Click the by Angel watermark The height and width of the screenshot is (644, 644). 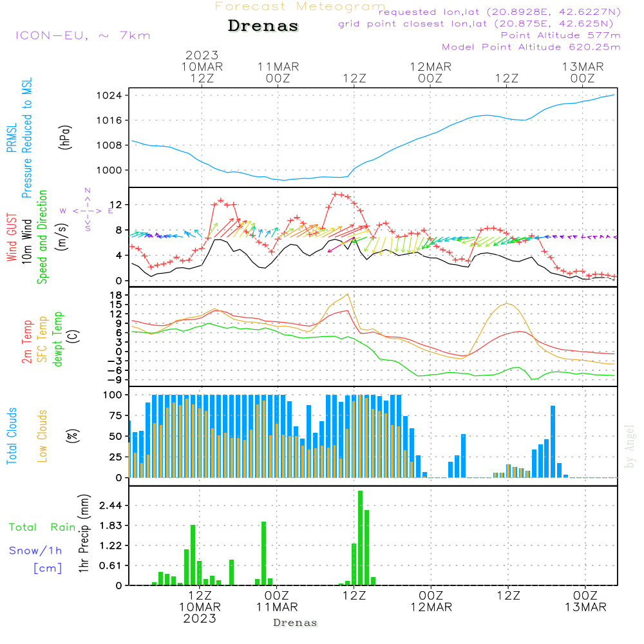click(630, 446)
